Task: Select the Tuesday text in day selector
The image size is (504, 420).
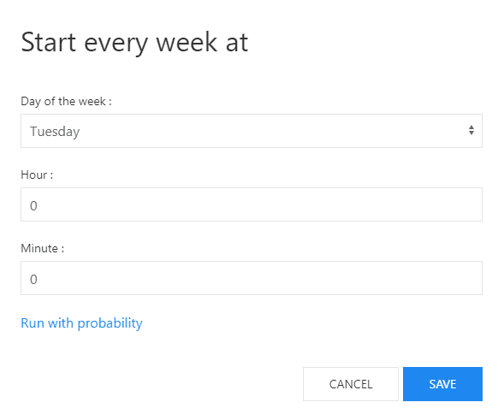Action: pyautogui.click(x=55, y=132)
